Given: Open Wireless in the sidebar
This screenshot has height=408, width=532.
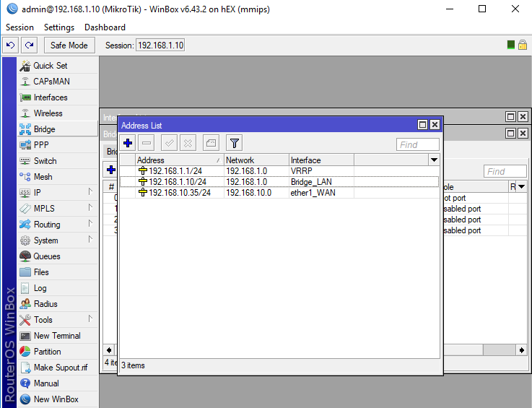Looking at the screenshot, I should point(58,113).
